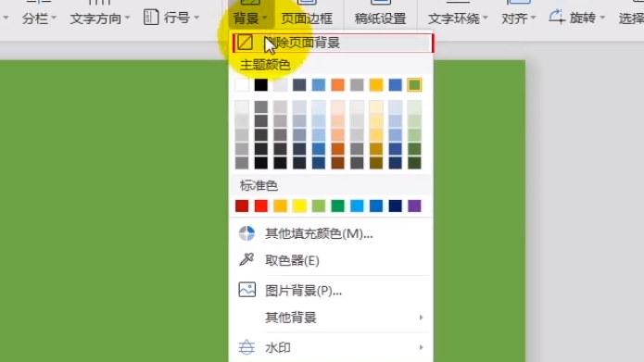The image size is (644, 362).
Task: Pick the dark red standard color swatch
Action: tap(242, 206)
